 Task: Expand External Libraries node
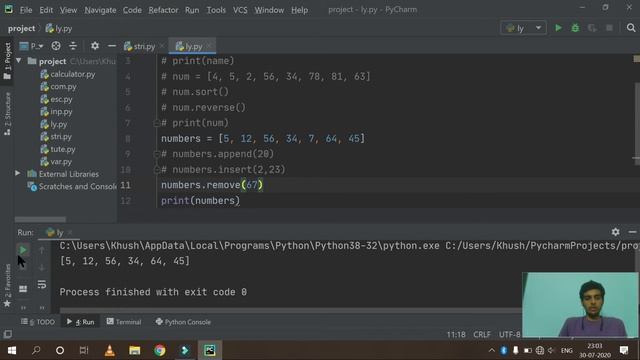[x=18, y=173]
